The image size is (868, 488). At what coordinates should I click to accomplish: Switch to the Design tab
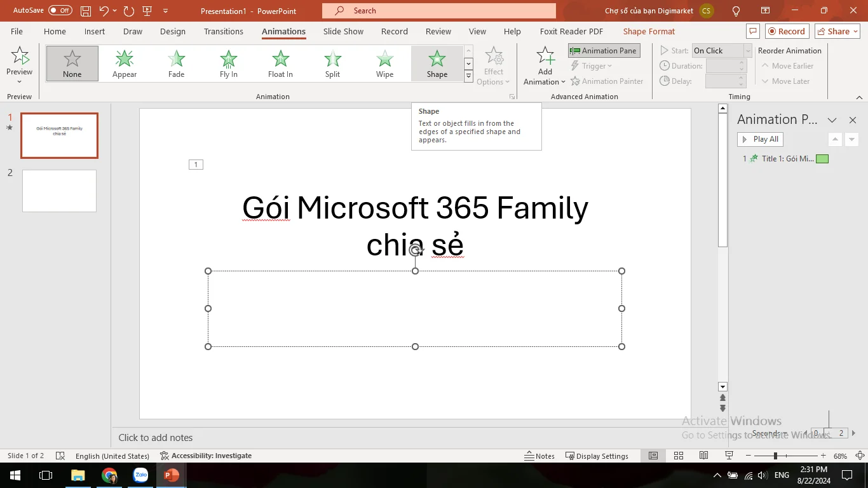pos(173,31)
